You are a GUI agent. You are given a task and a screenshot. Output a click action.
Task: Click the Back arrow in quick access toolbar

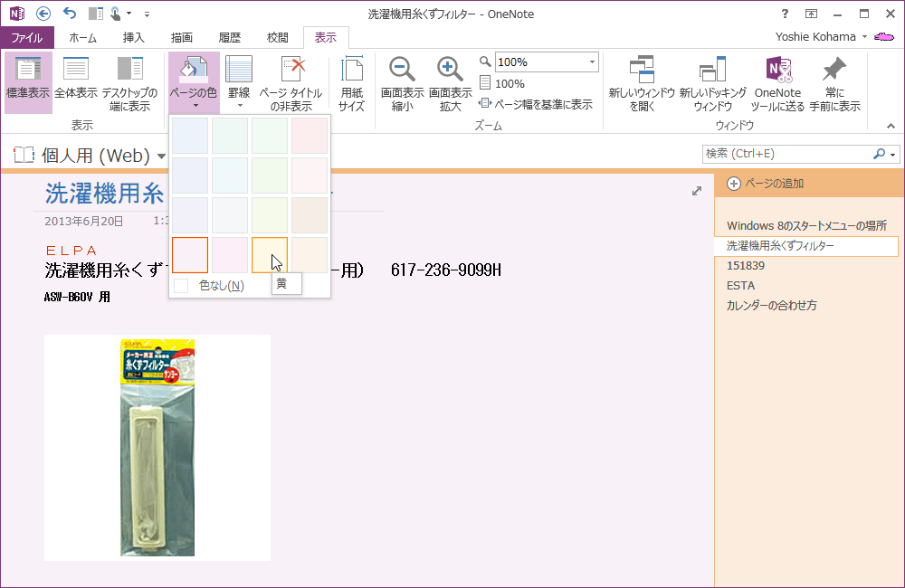tap(43, 14)
